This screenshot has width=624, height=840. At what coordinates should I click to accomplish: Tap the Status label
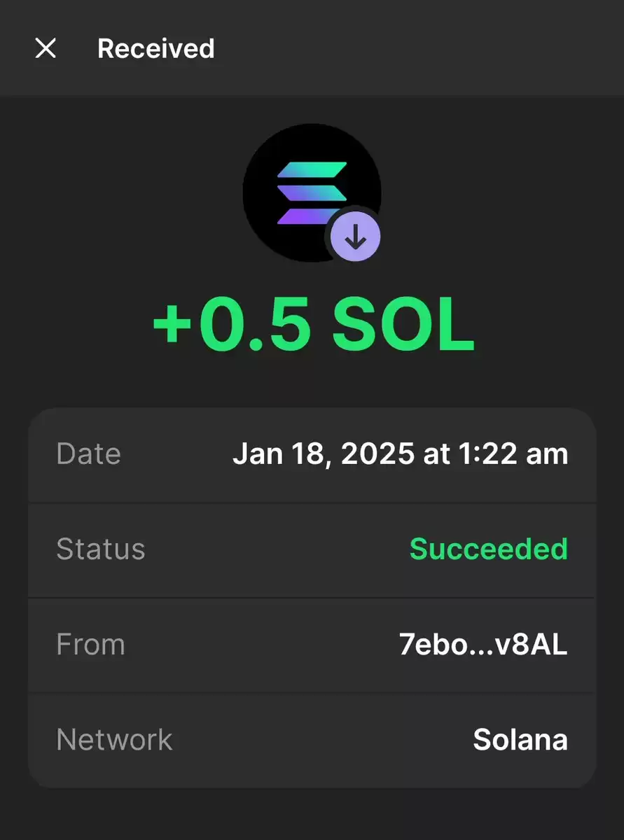101,549
